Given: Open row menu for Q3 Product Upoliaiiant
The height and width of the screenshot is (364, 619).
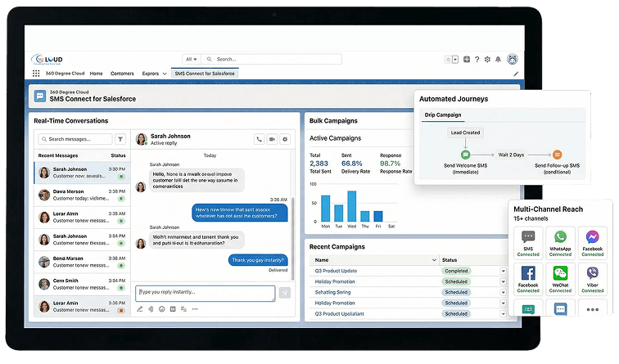Looking at the screenshot, I should coord(504,314).
